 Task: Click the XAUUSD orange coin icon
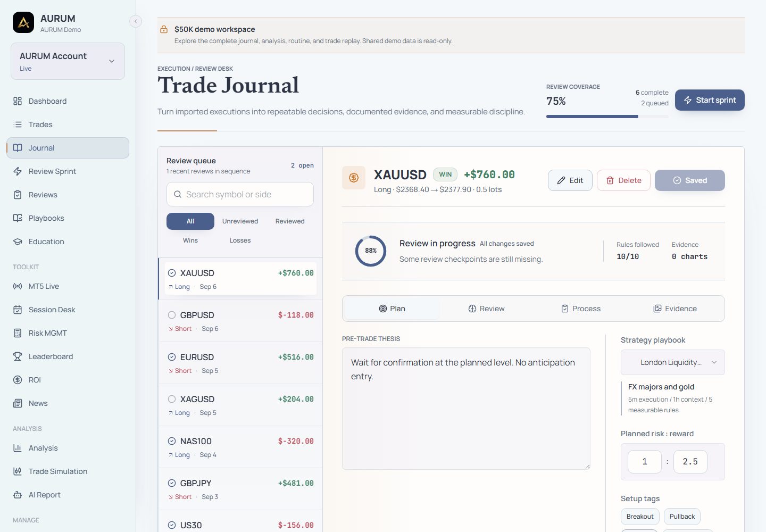click(354, 178)
